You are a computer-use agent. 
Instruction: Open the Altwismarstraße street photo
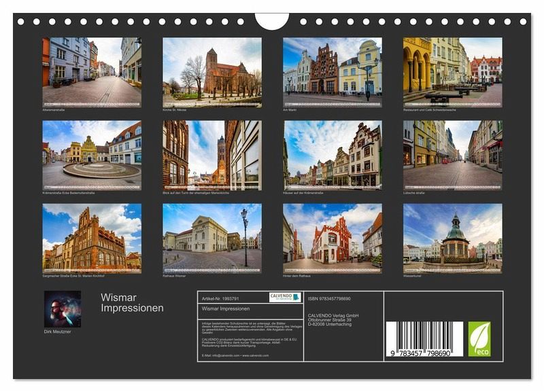(92, 73)
